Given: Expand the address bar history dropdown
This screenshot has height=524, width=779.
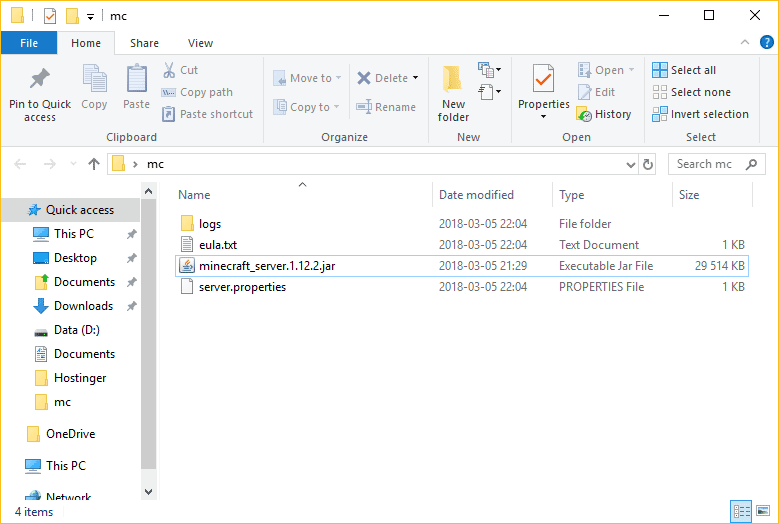Looking at the screenshot, I should click(630, 164).
